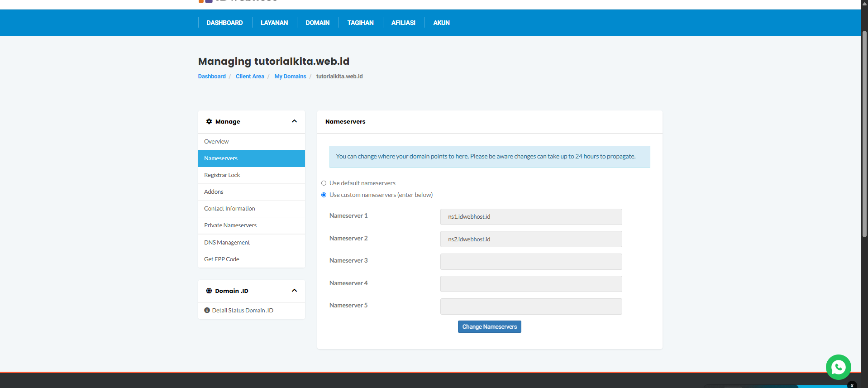Open Get EPP Code page
Screen dimensions: 868x388
(x=252, y=259)
